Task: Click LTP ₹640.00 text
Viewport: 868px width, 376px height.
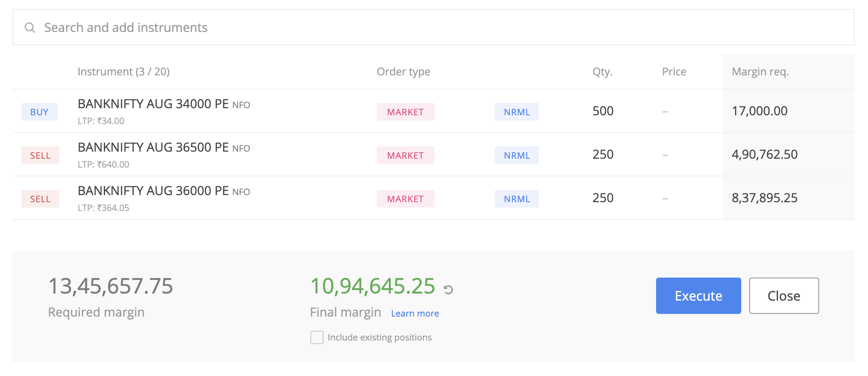Action: (103, 164)
